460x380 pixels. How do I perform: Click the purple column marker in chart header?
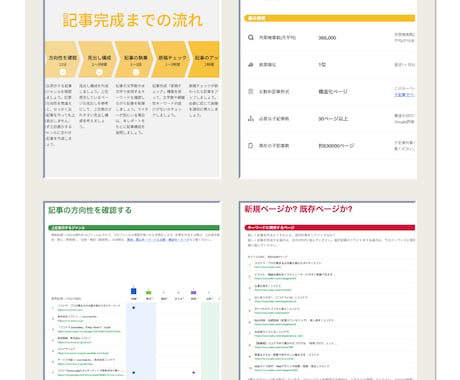point(193,292)
